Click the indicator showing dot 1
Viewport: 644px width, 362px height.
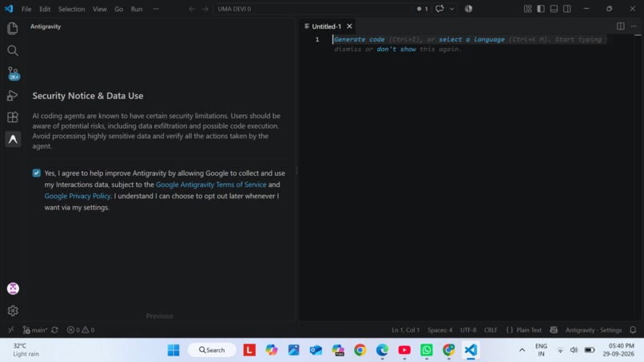click(422, 9)
